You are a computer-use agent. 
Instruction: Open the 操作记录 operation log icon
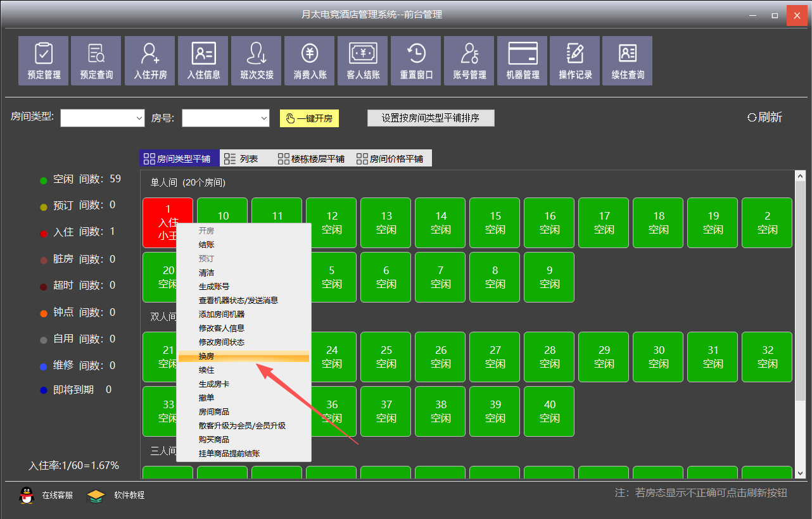[x=575, y=60]
